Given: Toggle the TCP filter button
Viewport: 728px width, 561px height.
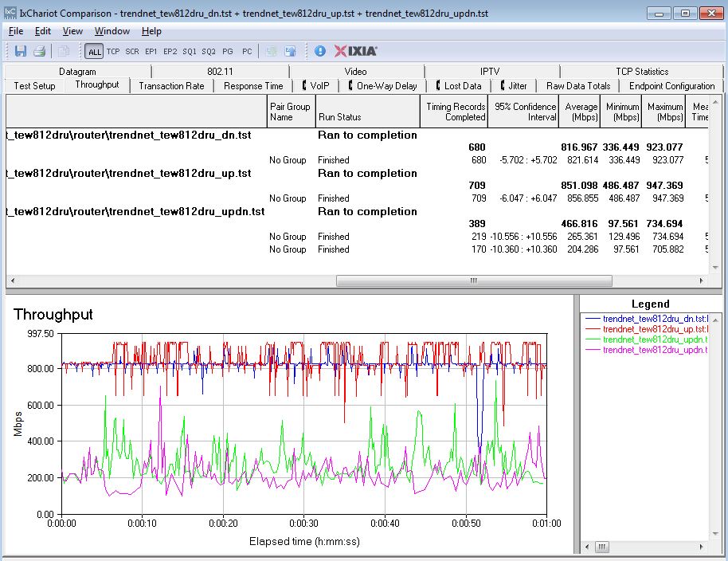Looking at the screenshot, I should click(113, 52).
